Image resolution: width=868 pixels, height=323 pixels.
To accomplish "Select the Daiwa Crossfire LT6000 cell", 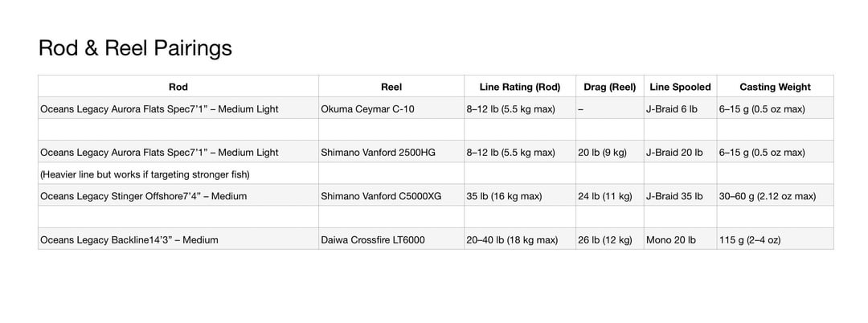I will (372, 239).
